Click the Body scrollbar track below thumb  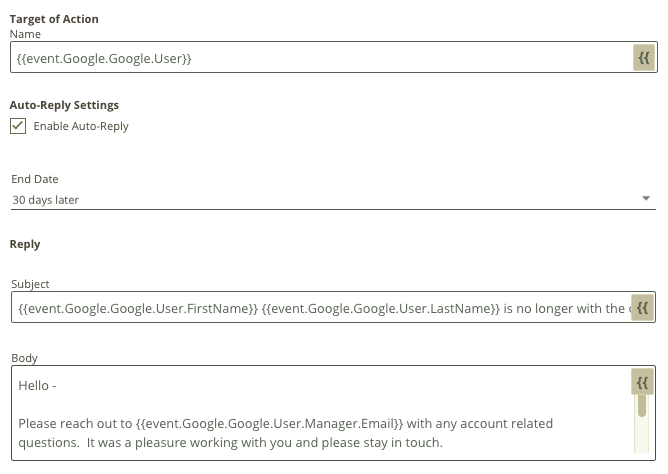click(x=642, y=435)
